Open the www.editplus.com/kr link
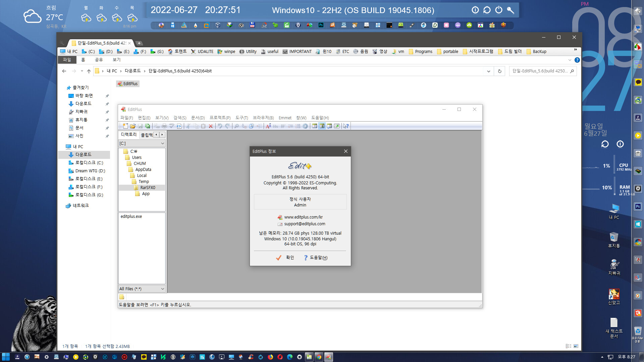The width and height of the screenshot is (644, 362). tap(304, 217)
